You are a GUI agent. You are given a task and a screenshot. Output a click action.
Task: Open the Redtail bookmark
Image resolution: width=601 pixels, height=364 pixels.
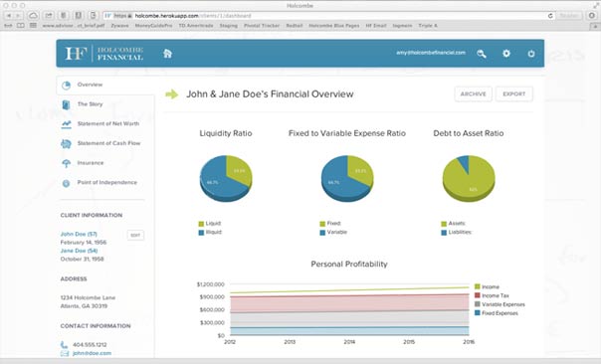pos(295,26)
